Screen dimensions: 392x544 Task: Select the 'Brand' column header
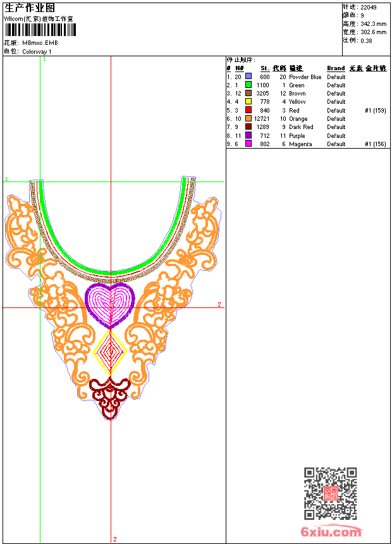click(336, 68)
